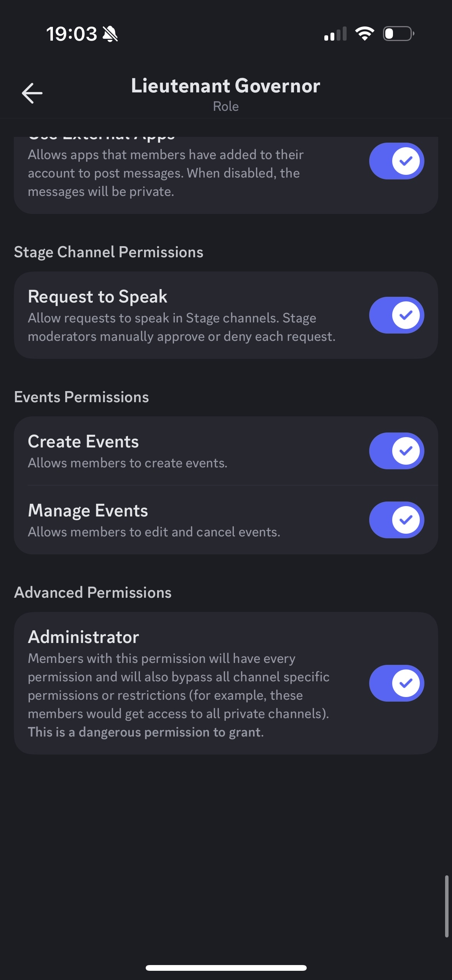This screenshot has width=452, height=980.
Task: Tap the Create Events label
Action: [x=83, y=442]
